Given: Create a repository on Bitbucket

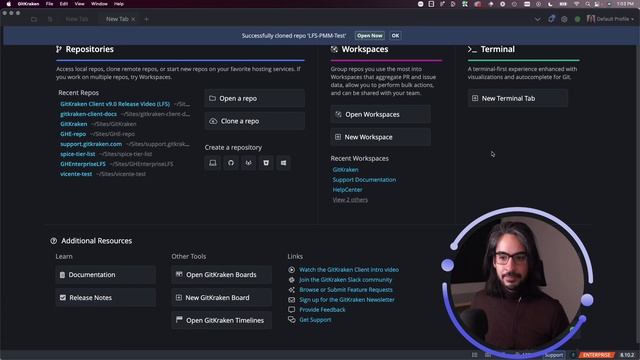Looking at the screenshot, I should click(266, 163).
